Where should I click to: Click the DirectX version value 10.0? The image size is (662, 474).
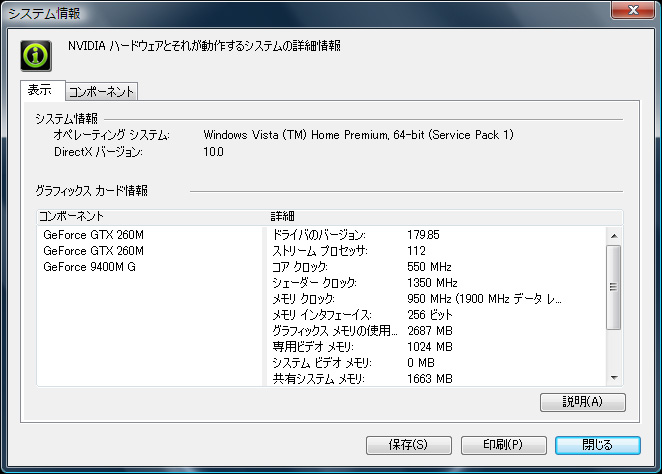click(213, 152)
